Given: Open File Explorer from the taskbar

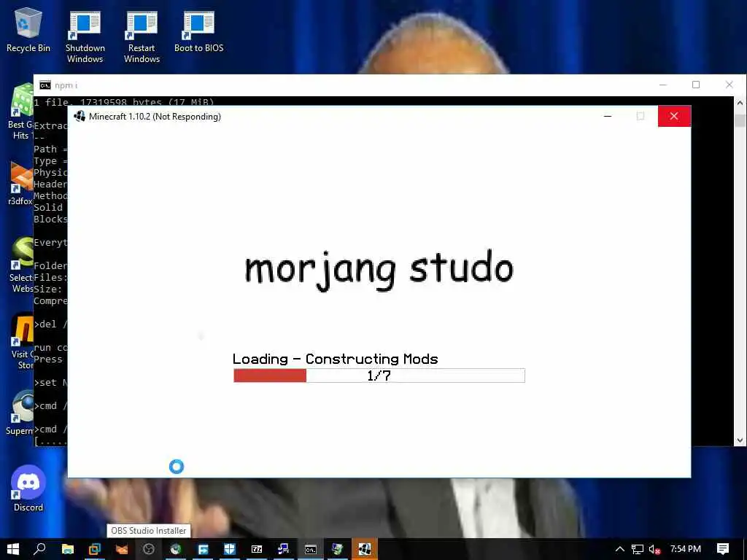Looking at the screenshot, I should [x=68, y=549].
